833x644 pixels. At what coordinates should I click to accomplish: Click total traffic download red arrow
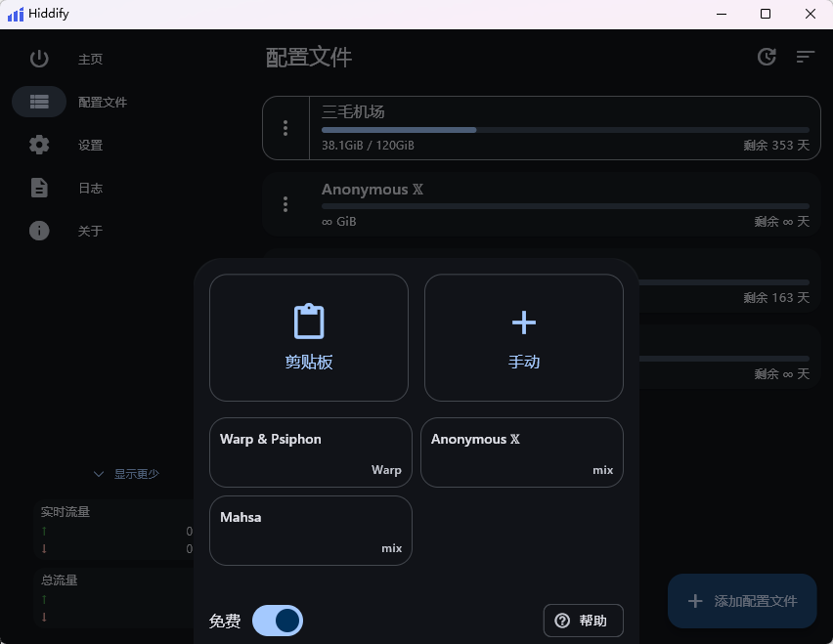44,617
